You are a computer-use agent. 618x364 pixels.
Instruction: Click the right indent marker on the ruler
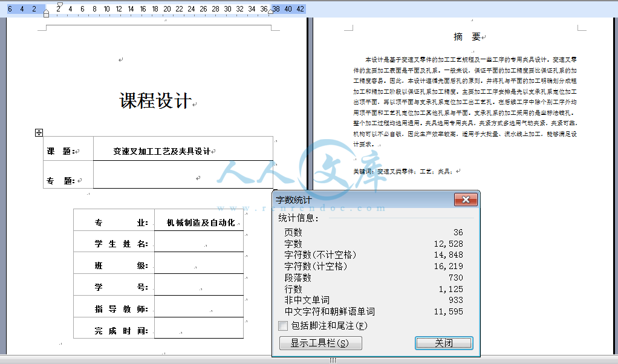[271, 12]
